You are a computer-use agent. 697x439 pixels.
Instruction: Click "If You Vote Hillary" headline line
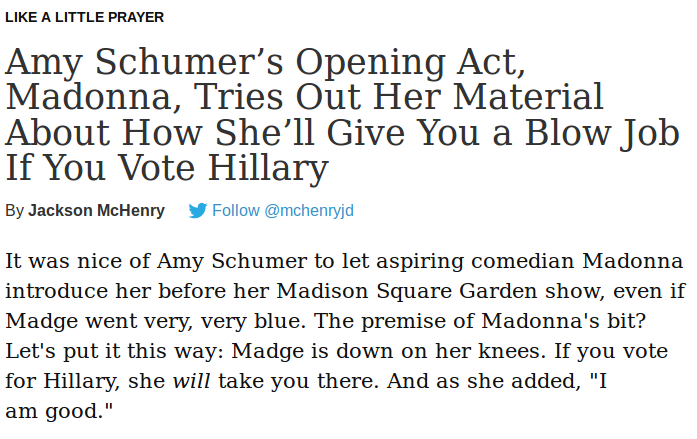[166, 168]
